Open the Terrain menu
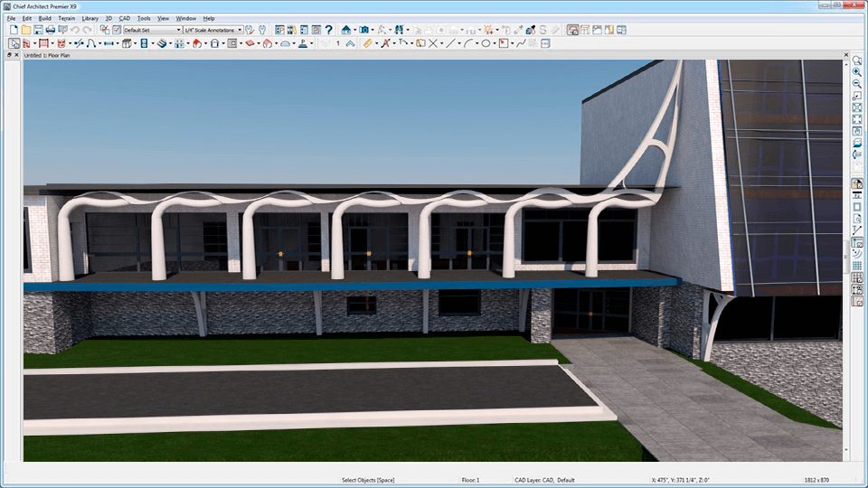 (x=66, y=18)
